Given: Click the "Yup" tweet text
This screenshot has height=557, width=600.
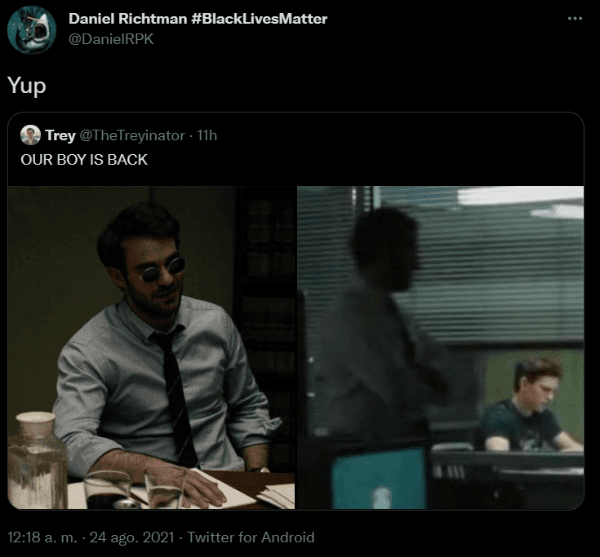Looking at the screenshot, I should 27,86.
